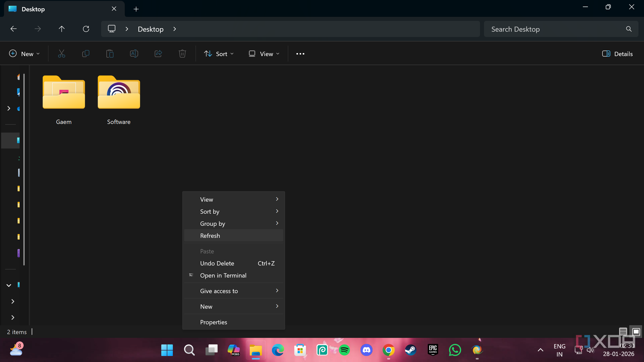Click the Copy icon in the toolbar
Screen dimensions: 644x362
[x=86, y=54]
